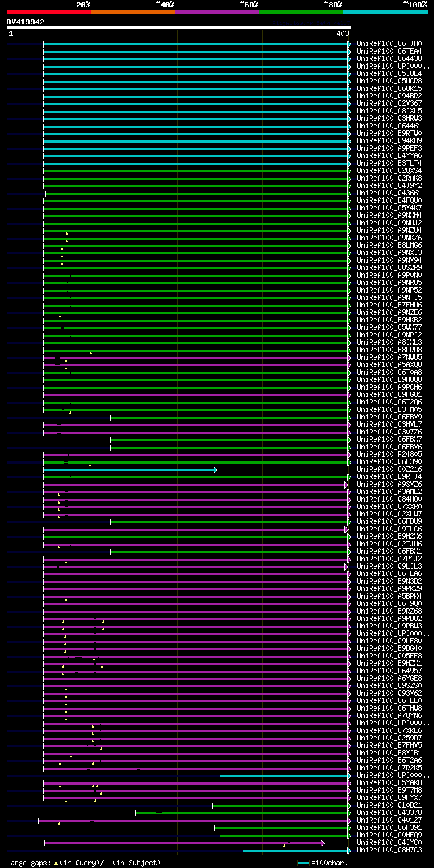Select the UniRef100_A8IXL5 label
The height and width of the screenshot is (868, 434).
(389, 111)
